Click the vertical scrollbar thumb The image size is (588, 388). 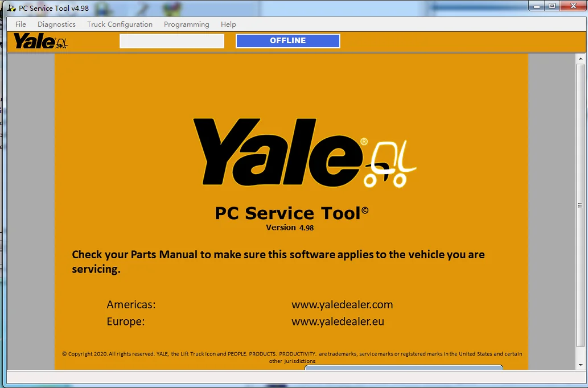click(581, 205)
